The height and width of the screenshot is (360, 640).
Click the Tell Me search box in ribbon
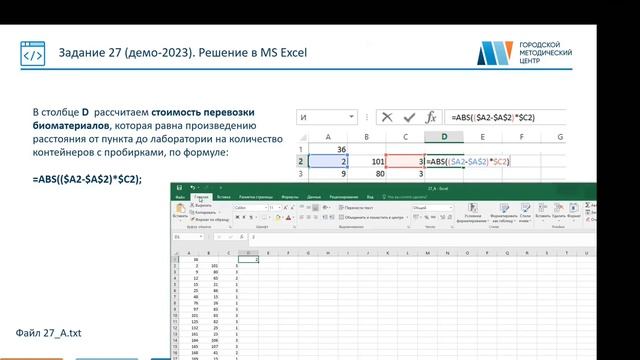coord(405,197)
